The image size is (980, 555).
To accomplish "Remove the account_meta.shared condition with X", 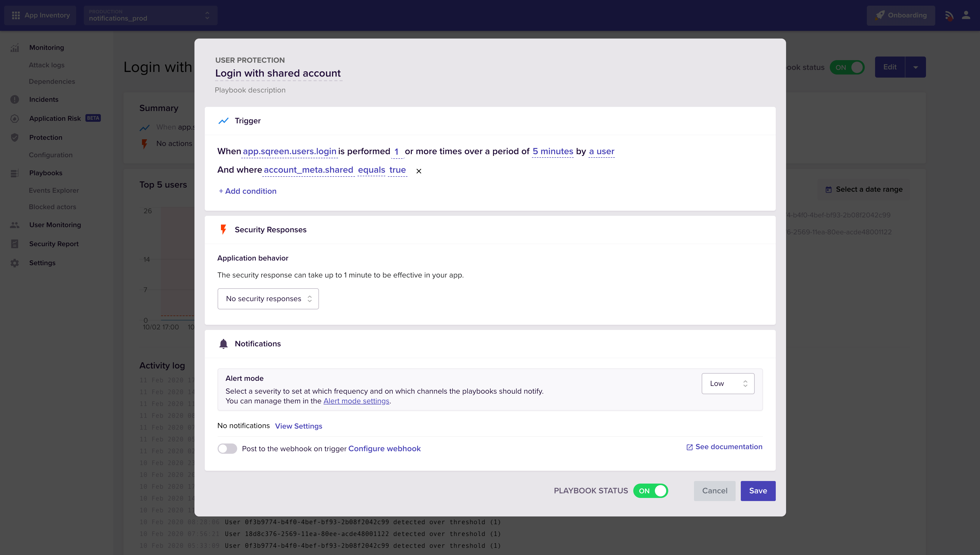I will pyautogui.click(x=418, y=171).
